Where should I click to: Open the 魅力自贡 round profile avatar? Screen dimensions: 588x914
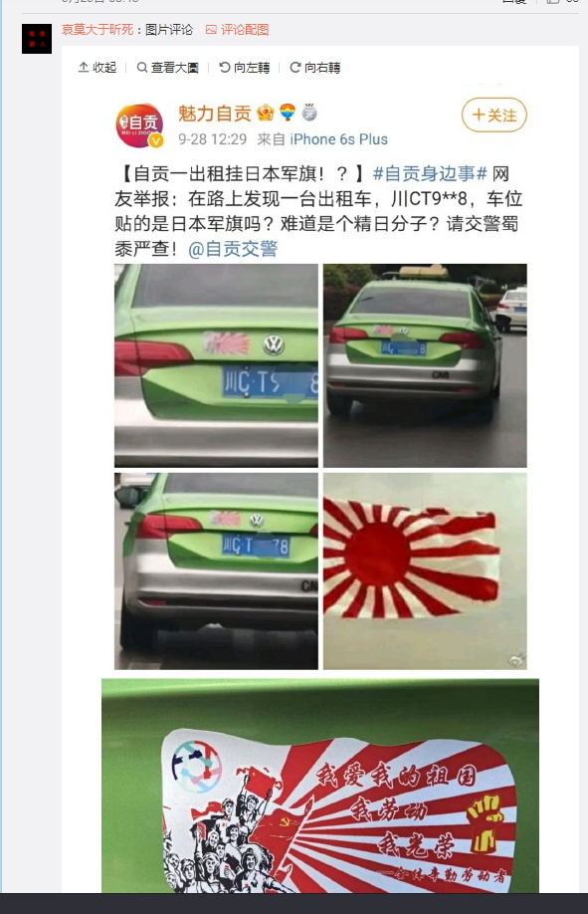coord(140,124)
